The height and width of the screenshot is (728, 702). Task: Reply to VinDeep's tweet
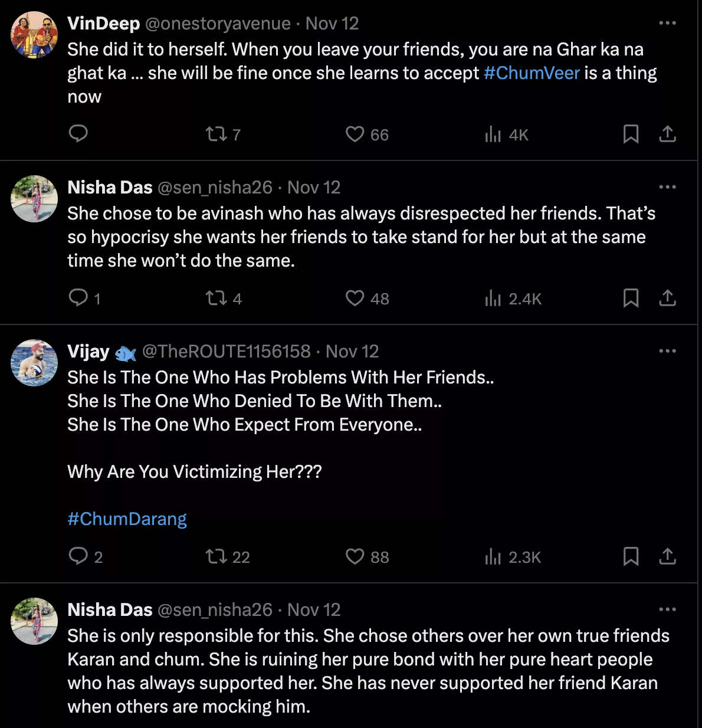click(78, 134)
